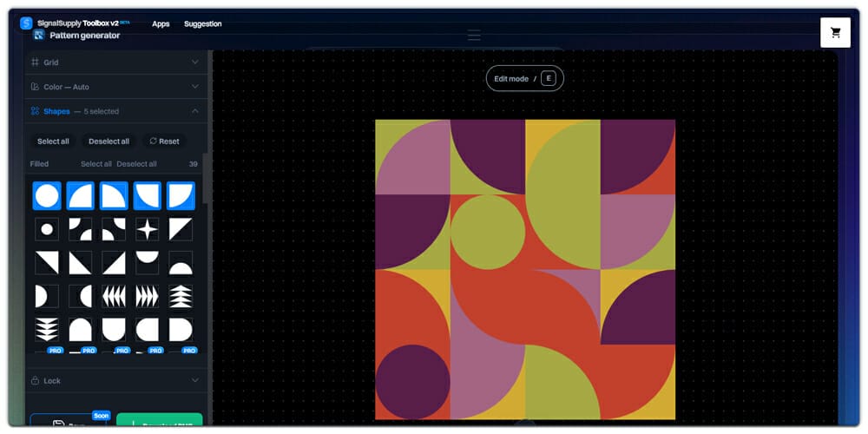Deselect quarter-circle shape bulging toward bottom-right

click(x=181, y=195)
